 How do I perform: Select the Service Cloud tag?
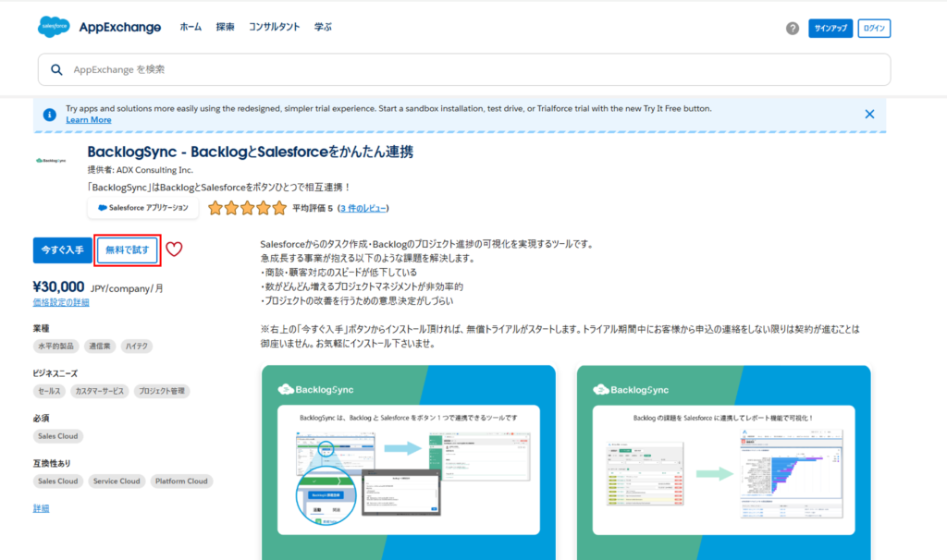[117, 481]
